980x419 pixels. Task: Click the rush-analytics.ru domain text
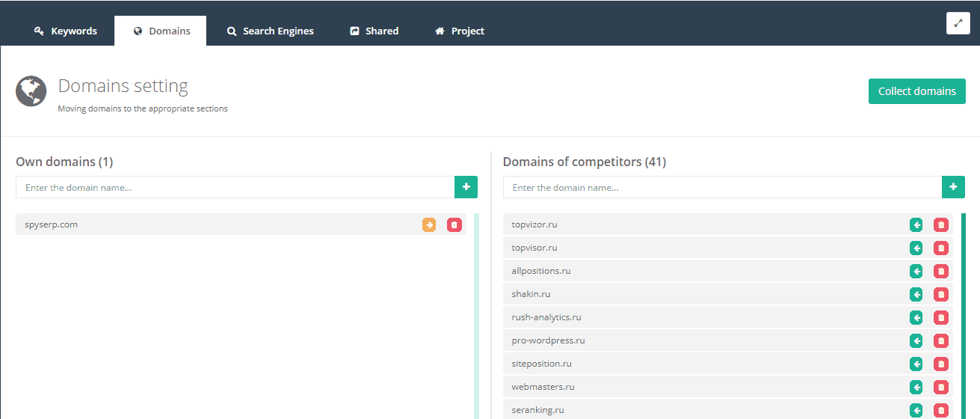tap(546, 317)
